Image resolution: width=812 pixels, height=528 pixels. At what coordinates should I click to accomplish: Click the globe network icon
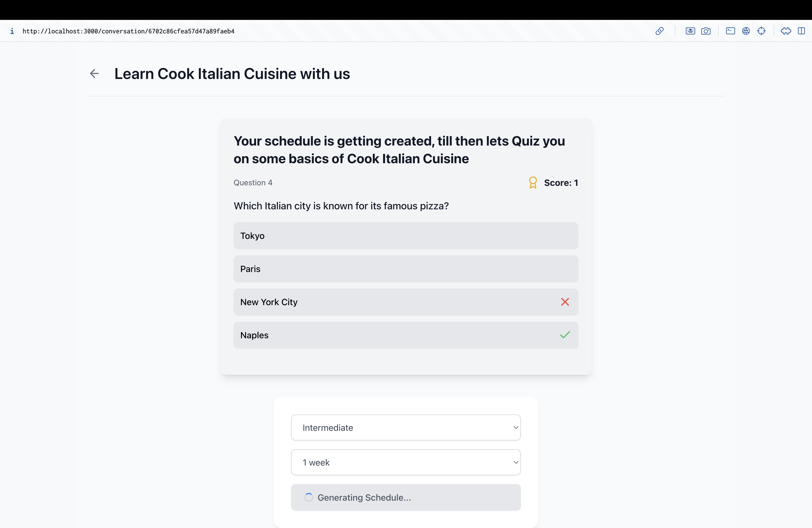coord(746,31)
